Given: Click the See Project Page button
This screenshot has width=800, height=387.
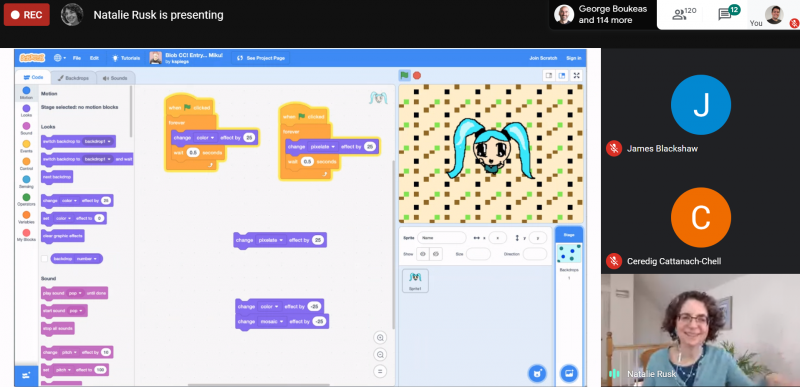Looking at the screenshot, I should click(x=261, y=58).
